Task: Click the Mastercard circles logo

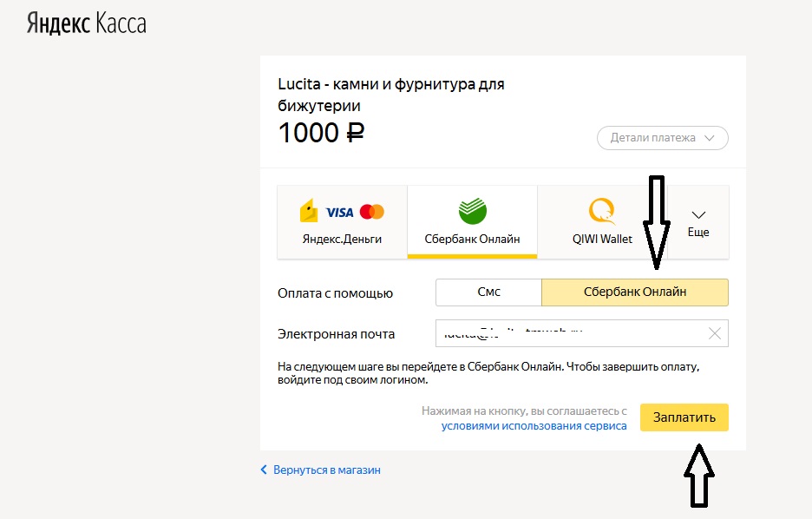Action: (x=371, y=212)
